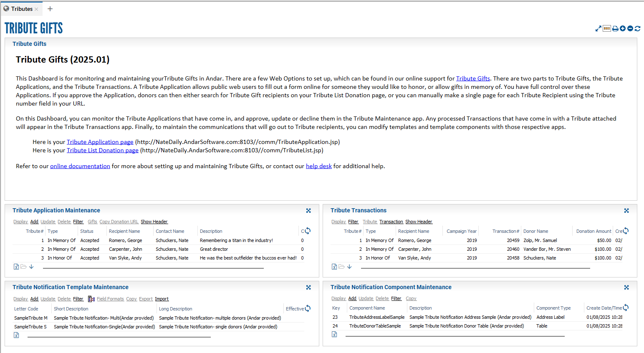644x353 pixels.
Task: Click down arrow under Tribute Transactions grid
Action: point(349,267)
